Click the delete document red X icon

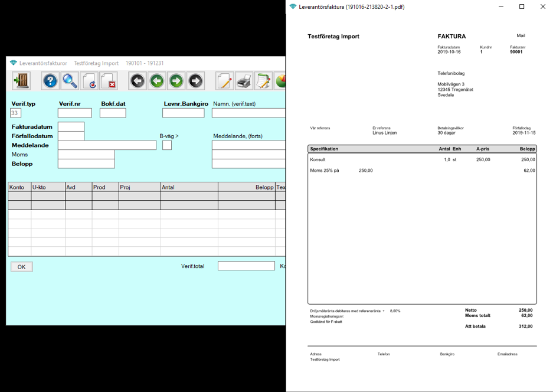point(109,80)
